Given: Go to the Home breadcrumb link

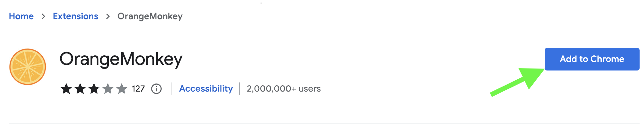Looking at the screenshot, I should tap(21, 16).
